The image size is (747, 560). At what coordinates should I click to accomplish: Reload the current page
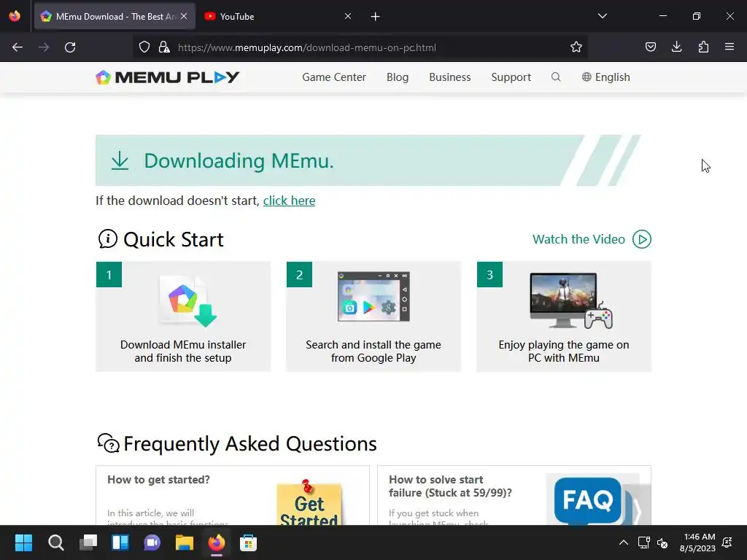click(x=70, y=47)
